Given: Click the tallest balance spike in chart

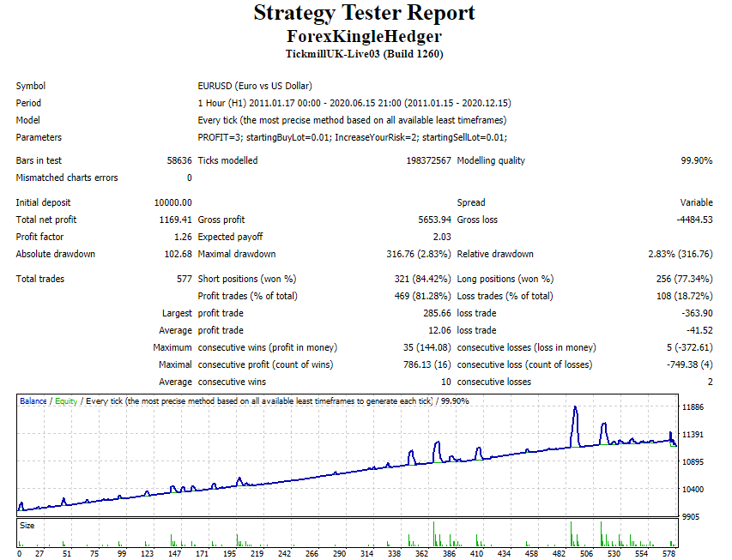Looking at the screenshot, I should coord(575,425).
